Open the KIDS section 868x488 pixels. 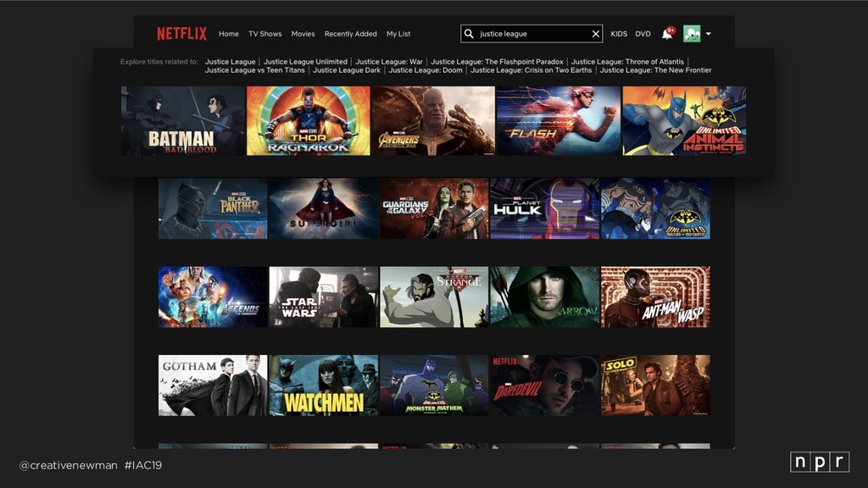click(x=619, y=34)
